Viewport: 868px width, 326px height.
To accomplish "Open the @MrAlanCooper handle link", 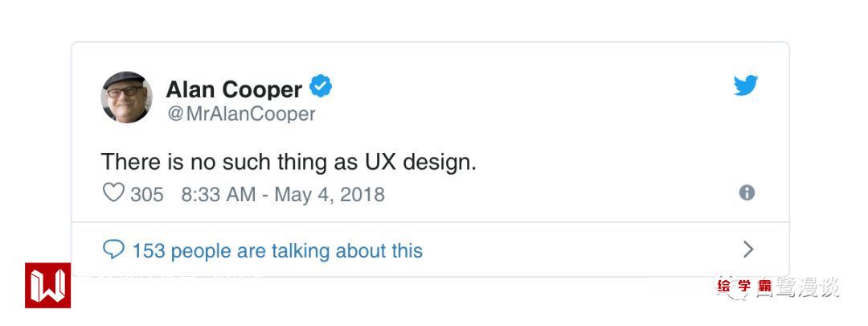I will coord(241,114).
